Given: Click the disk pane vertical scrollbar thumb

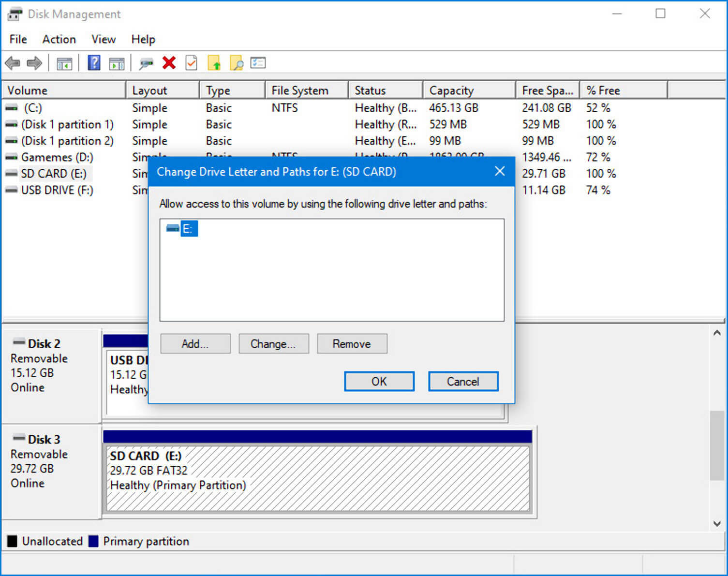Looking at the screenshot, I should (717, 445).
